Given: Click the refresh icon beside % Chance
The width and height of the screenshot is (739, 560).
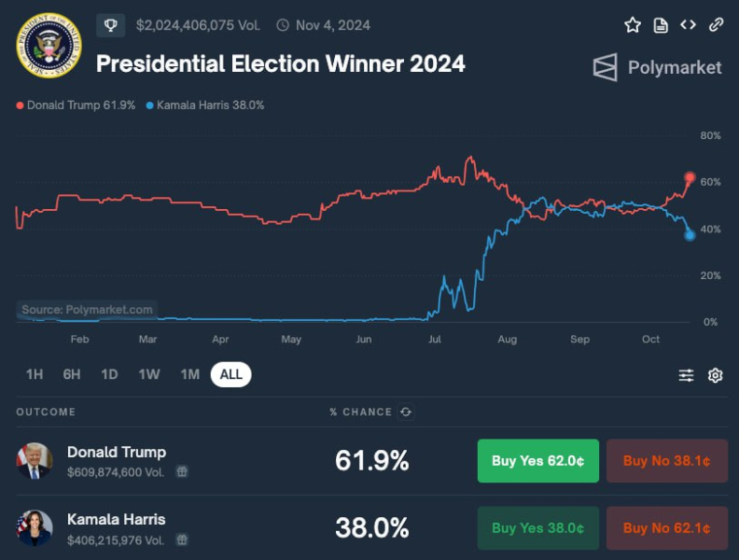Looking at the screenshot, I should [x=406, y=412].
